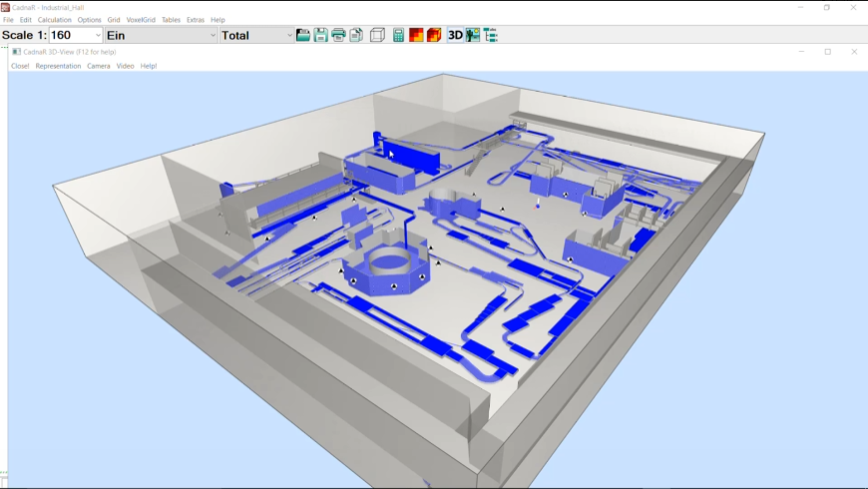Toggle the icon right of 3D button
Screen dimensions: 868x489
(473, 35)
